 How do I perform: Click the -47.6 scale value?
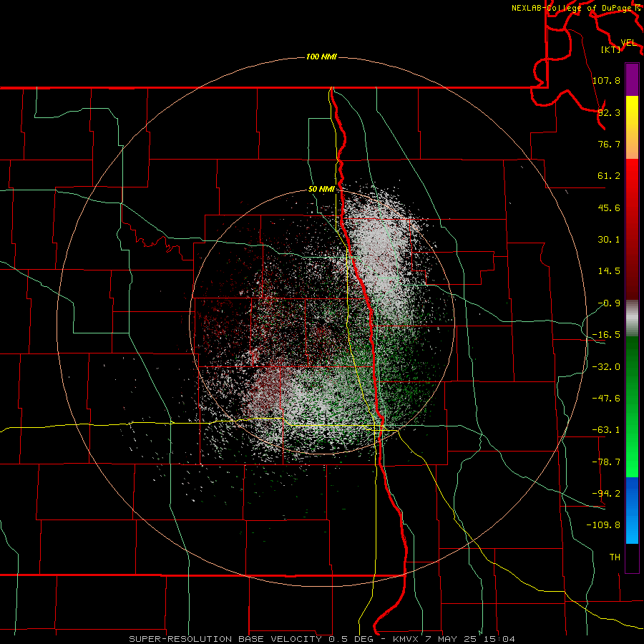coord(606,399)
